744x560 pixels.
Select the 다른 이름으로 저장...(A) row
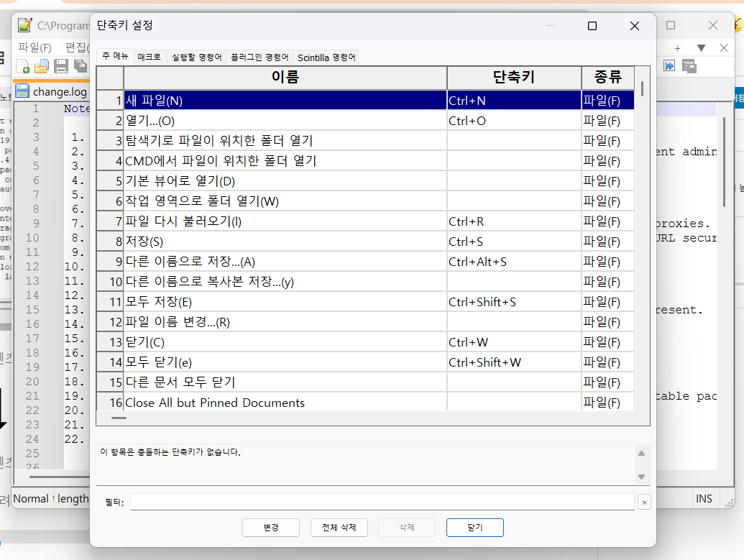(x=365, y=262)
